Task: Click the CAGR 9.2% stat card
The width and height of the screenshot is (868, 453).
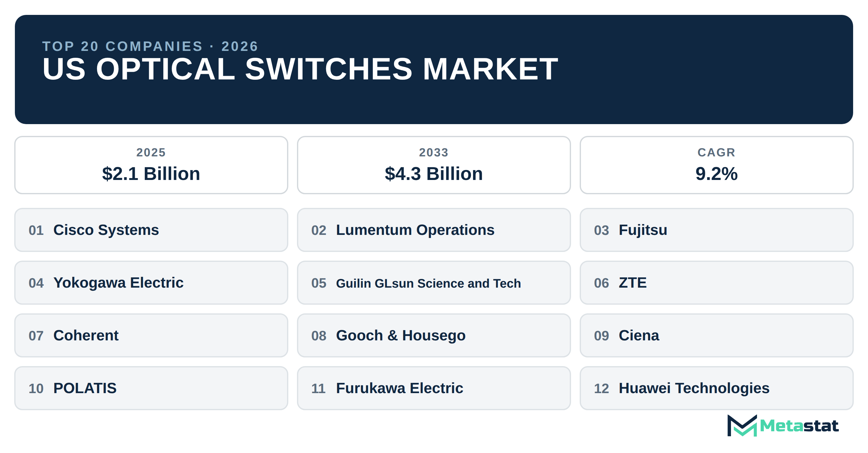Action: coord(716,165)
